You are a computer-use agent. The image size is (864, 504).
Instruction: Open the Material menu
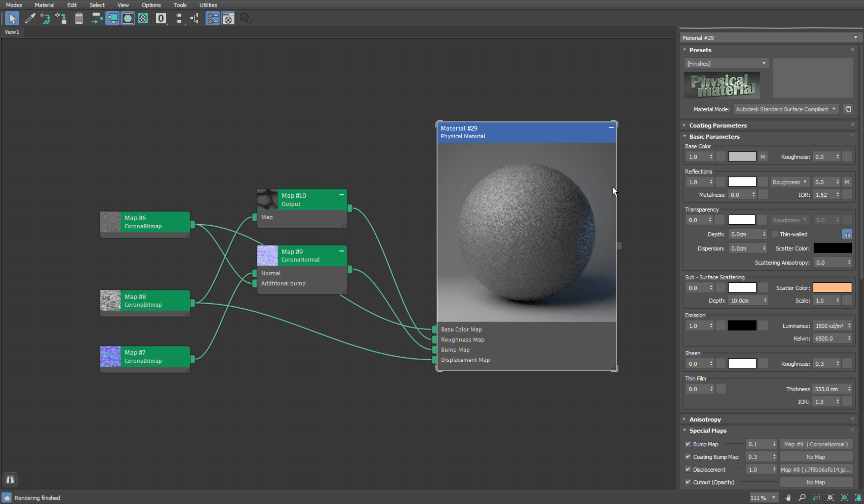[x=45, y=5]
